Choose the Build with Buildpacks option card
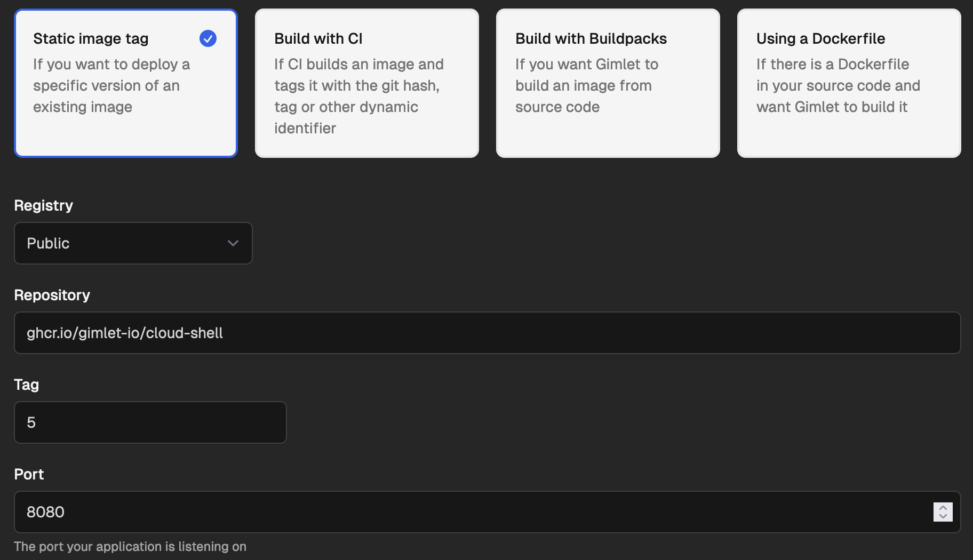The image size is (973, 560). tap(608, 83)
